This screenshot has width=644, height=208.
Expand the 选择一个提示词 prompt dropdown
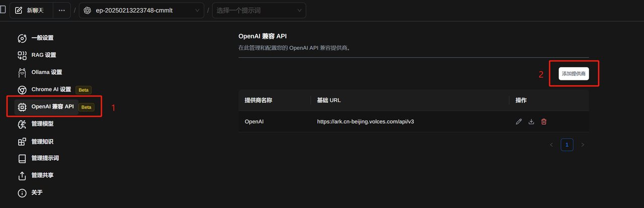click(259, 11)
